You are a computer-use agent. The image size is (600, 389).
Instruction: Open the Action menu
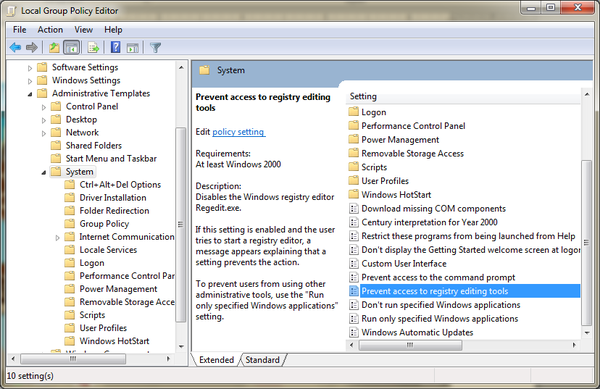pyautogui.click(x=50, y=29)
